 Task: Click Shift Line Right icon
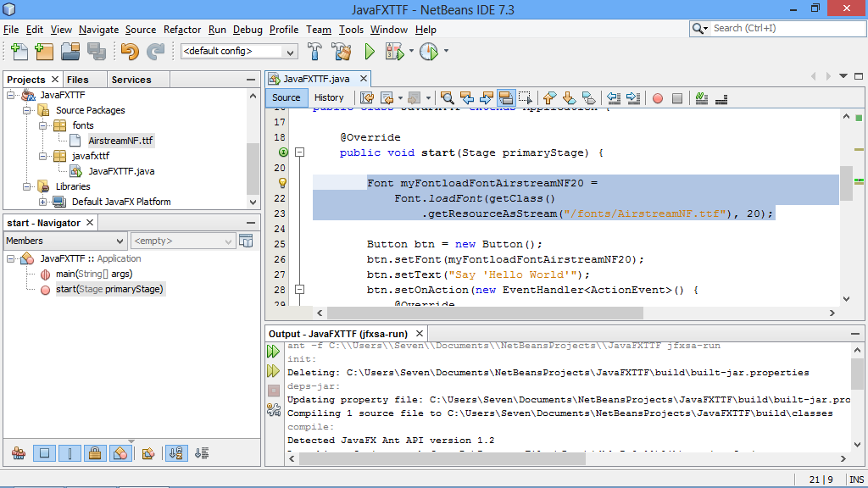click(x=632, y=98)
